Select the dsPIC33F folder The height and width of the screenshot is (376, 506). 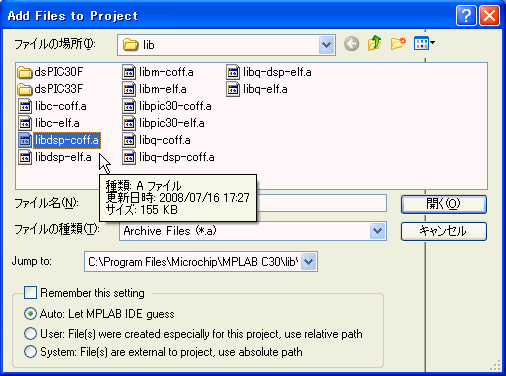point(50,89)
